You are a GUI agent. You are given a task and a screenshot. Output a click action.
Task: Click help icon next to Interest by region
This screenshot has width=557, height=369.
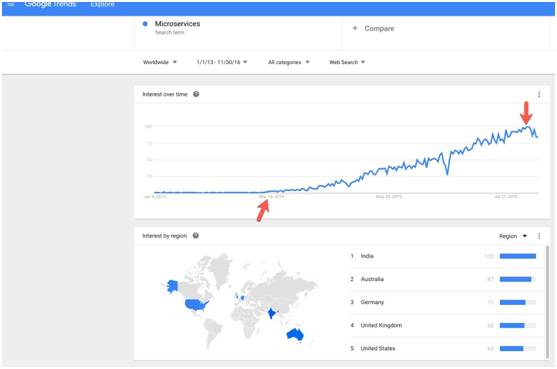click(x=195, y=235)
